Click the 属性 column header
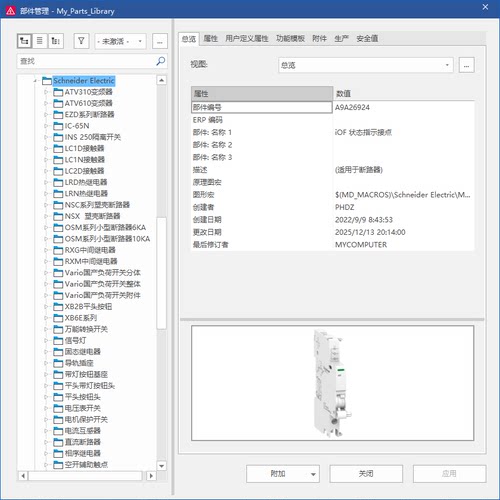Image resolution: width=500 pixels, height=500 pixels. pos(262,94)
